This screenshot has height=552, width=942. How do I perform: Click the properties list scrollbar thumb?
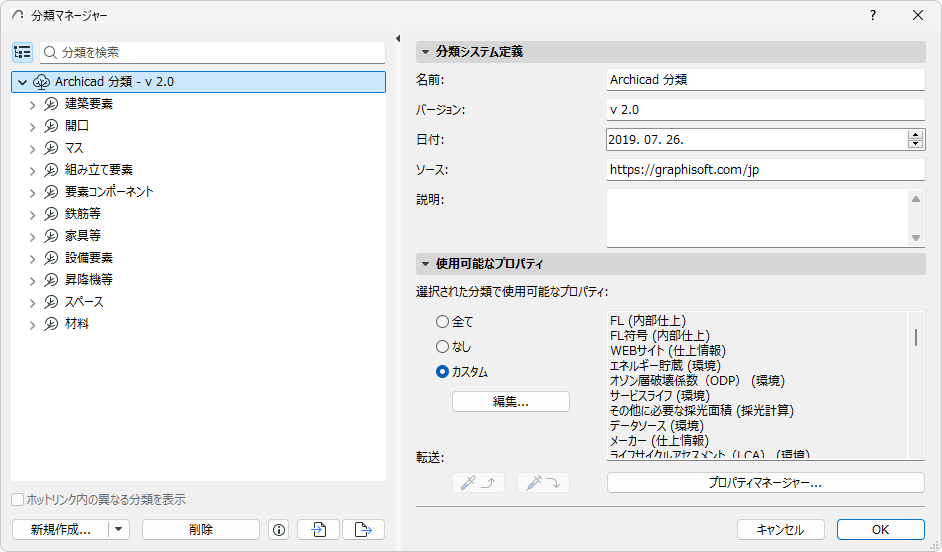point(916,338)
